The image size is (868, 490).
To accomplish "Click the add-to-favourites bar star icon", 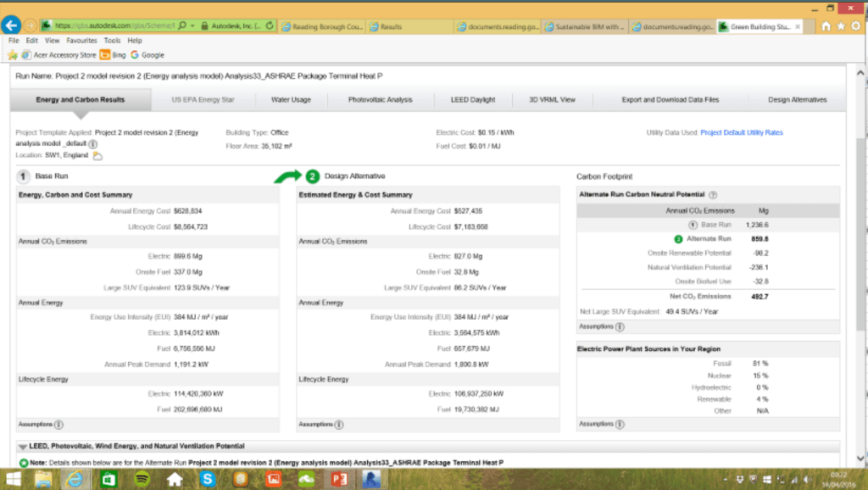I will pos(12,55).
